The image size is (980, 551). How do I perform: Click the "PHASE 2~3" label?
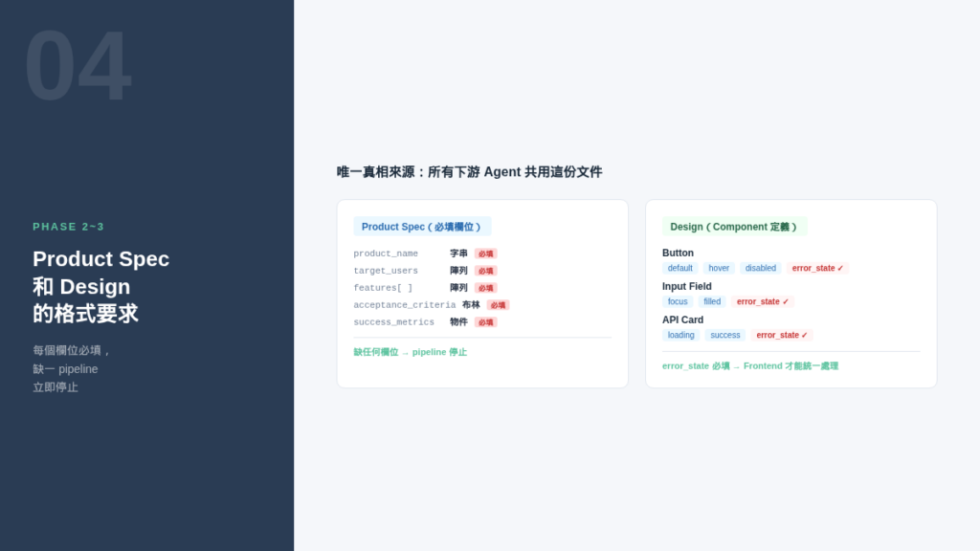pyautogui.click(x=68, y=227)
